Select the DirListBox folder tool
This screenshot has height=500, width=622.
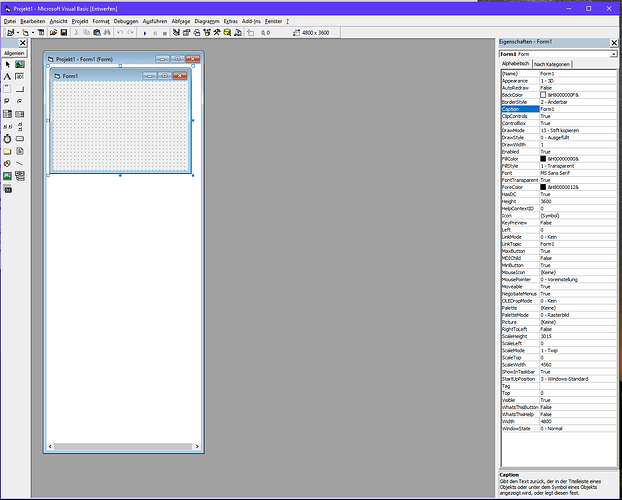(x=8, y=151)
